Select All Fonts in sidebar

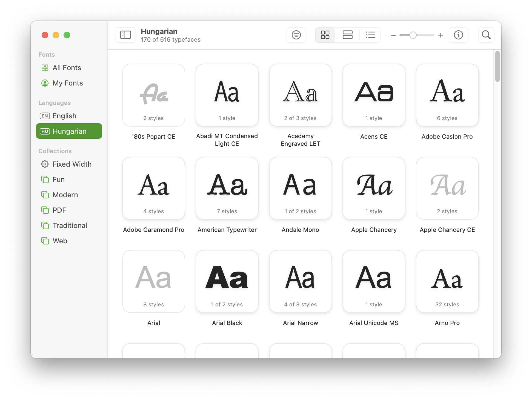pos(69,68)
